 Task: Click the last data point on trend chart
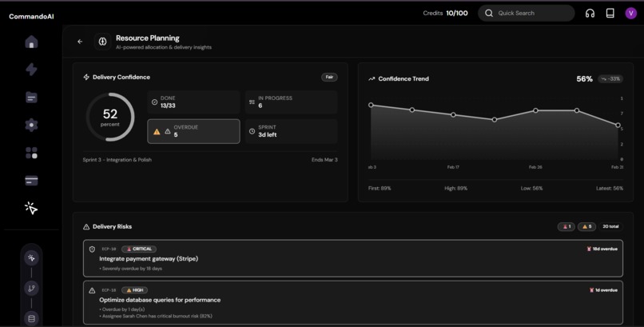[x=618, y=126]
